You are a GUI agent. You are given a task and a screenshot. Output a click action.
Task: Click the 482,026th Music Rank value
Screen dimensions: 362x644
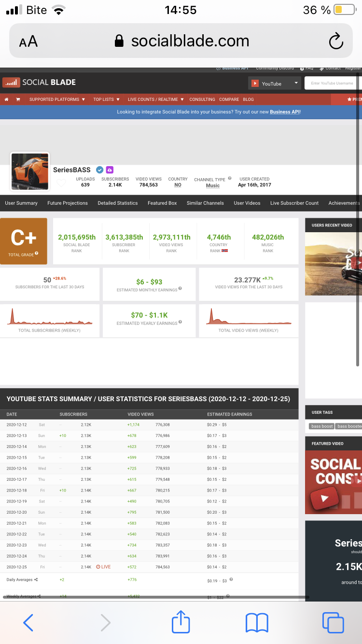pyautogui.click(x=268, y=237)
